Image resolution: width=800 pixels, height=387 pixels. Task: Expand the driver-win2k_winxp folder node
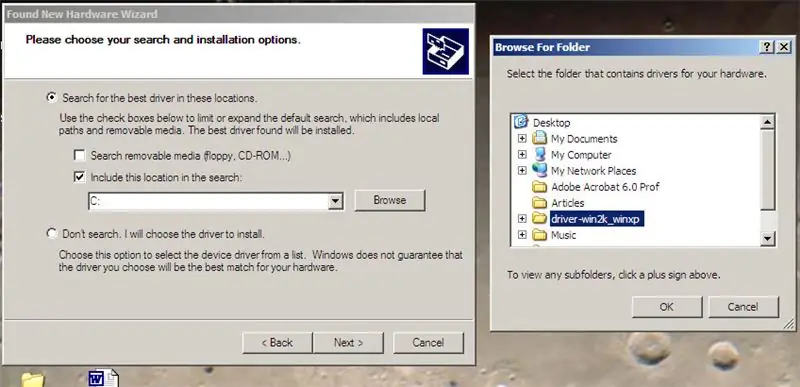[x=521, y=219]
